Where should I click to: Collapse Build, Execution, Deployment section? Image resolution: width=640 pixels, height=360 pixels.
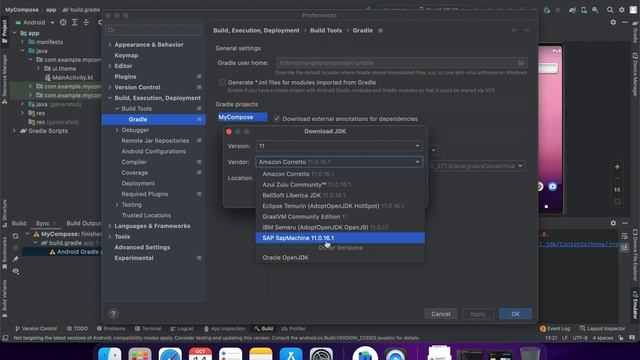(x=109, y=98)
